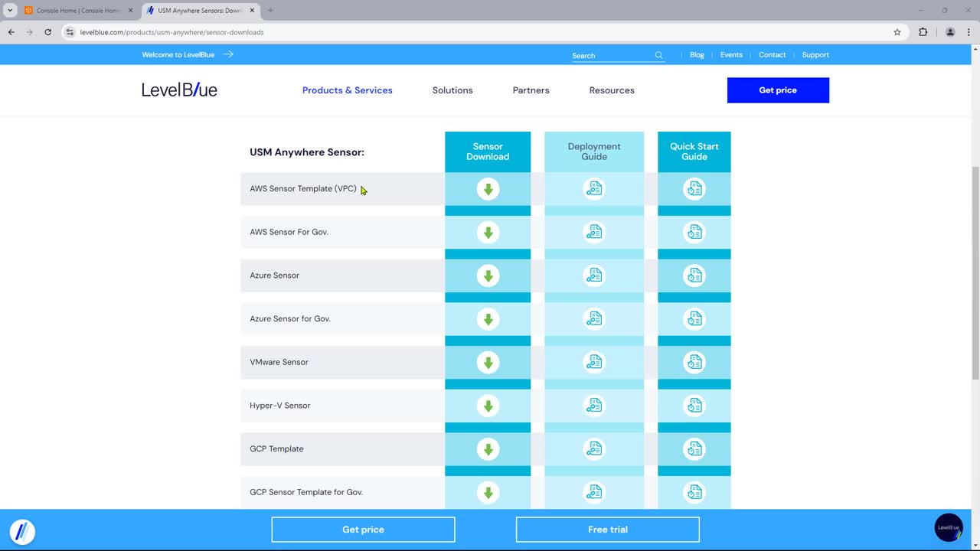Image resolution: width=980 pixels, height=551 pixels.
Task: Open quick start guide for AWS Sensor Template (VPC)
Action: click(694, 189)
